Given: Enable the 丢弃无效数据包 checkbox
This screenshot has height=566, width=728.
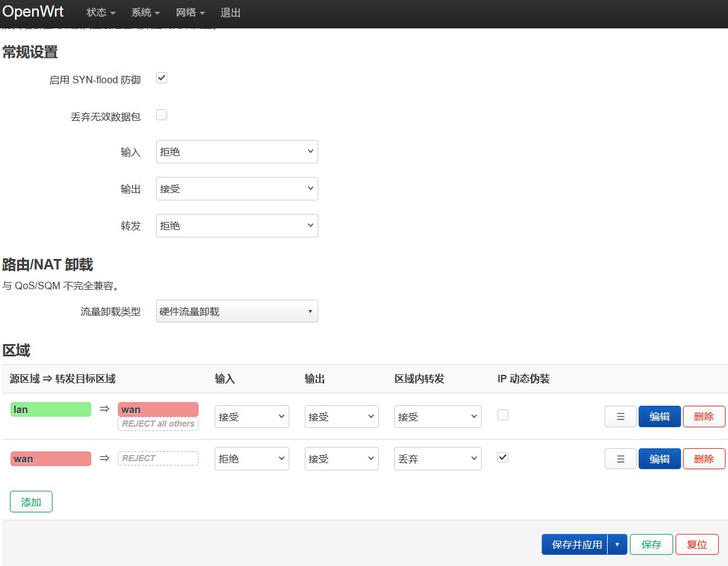Looking at the screenshot, I should coord(162,115).
